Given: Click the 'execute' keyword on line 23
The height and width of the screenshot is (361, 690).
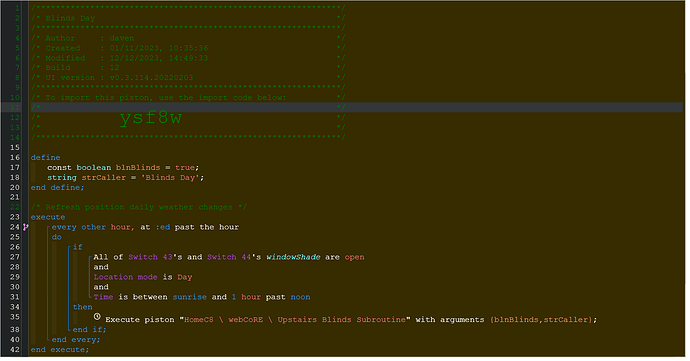Looking at the screenshot, I should (x=48, y=217).
